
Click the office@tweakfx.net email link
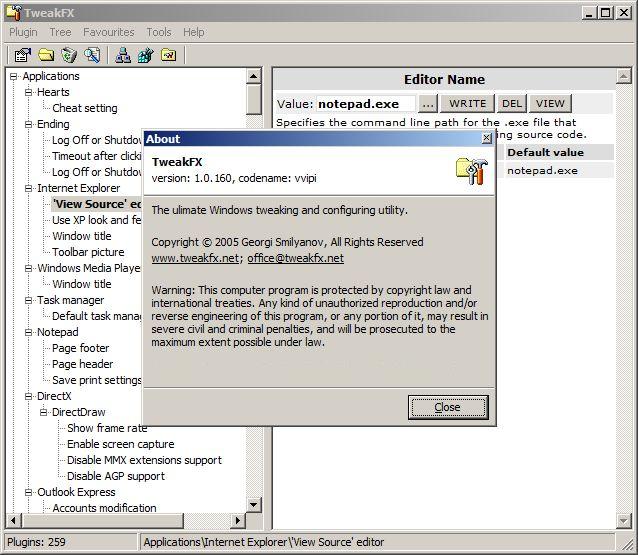point(295,258)
